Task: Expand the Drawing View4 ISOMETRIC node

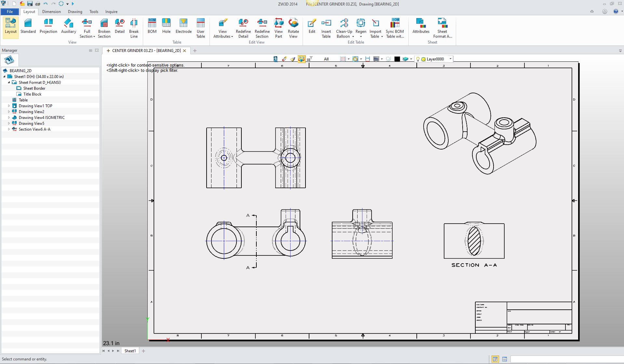Action: [x=9, y=118]
